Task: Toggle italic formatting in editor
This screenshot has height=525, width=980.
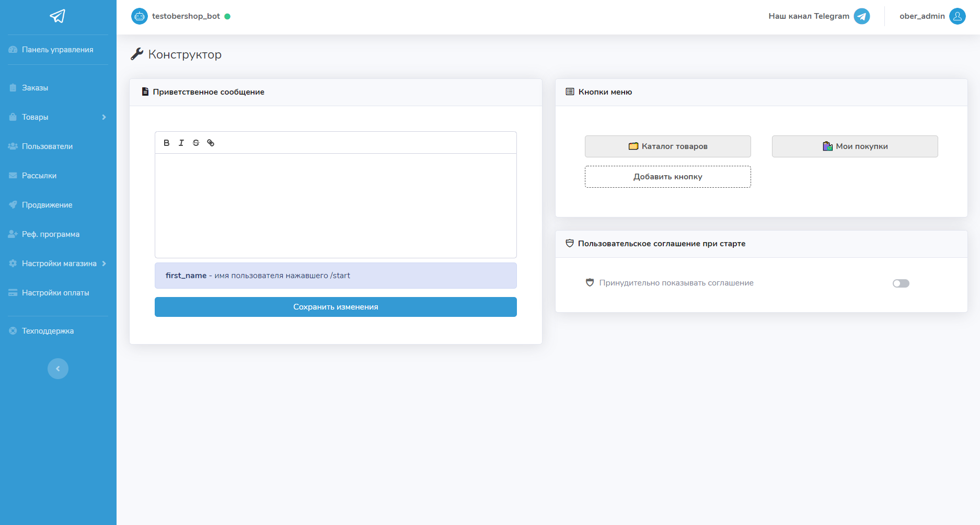Action: [x=181, y=143]
